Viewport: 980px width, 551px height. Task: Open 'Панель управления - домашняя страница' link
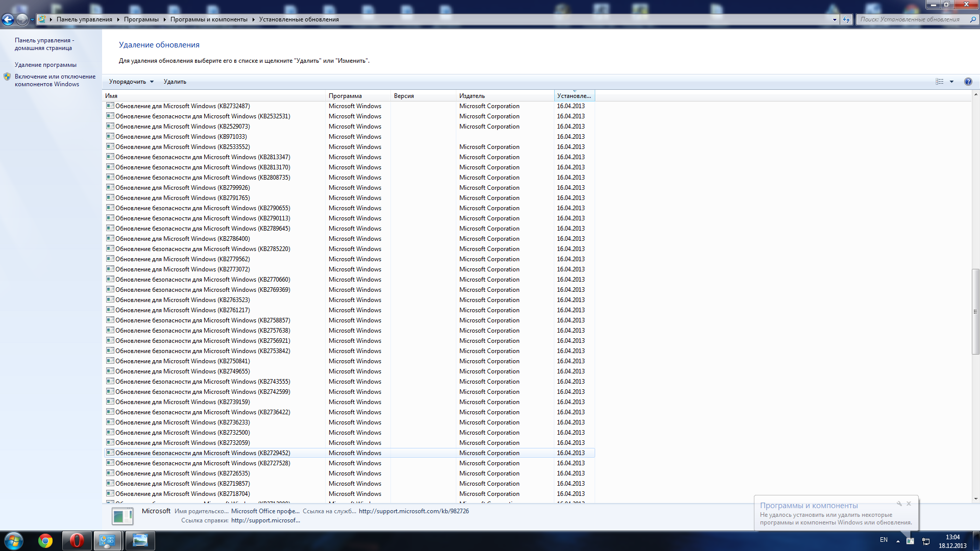44,44
